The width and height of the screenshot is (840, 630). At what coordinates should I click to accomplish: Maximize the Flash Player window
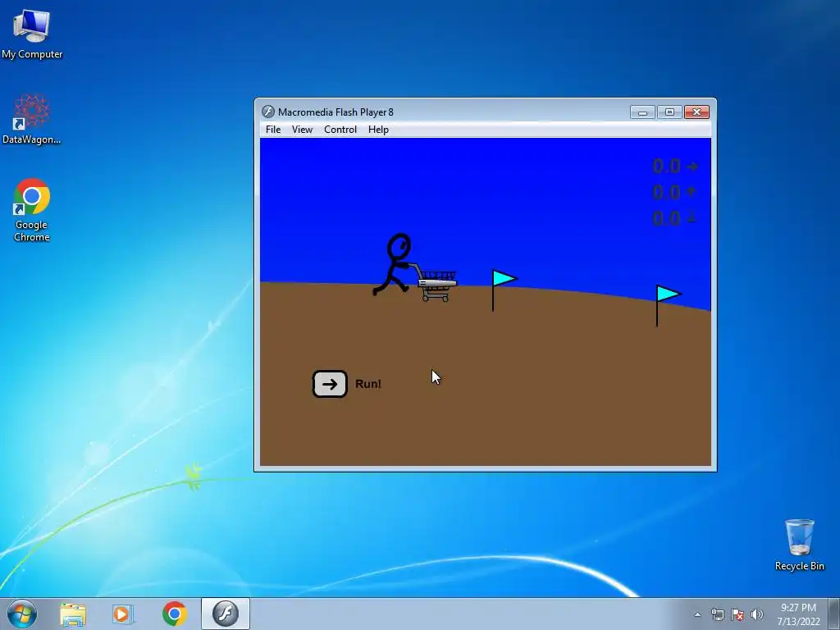tap(669, 112)
